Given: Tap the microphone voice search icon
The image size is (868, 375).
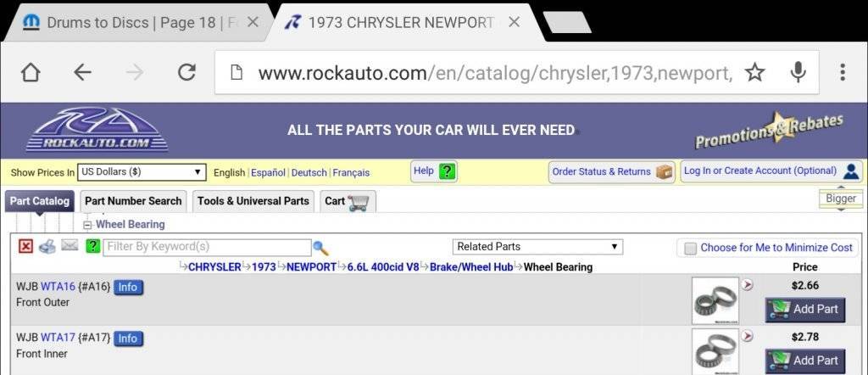Looking at the screenshot, I should click(798, 73).
